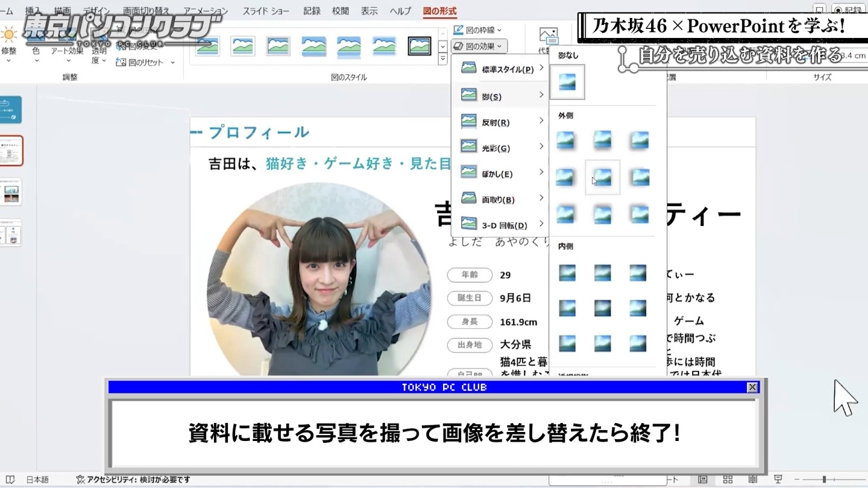Apply outer shadow offset bottom right preset
Image resolution: width=868 pixels, height=488 pixels.
[x=566, y=140]
